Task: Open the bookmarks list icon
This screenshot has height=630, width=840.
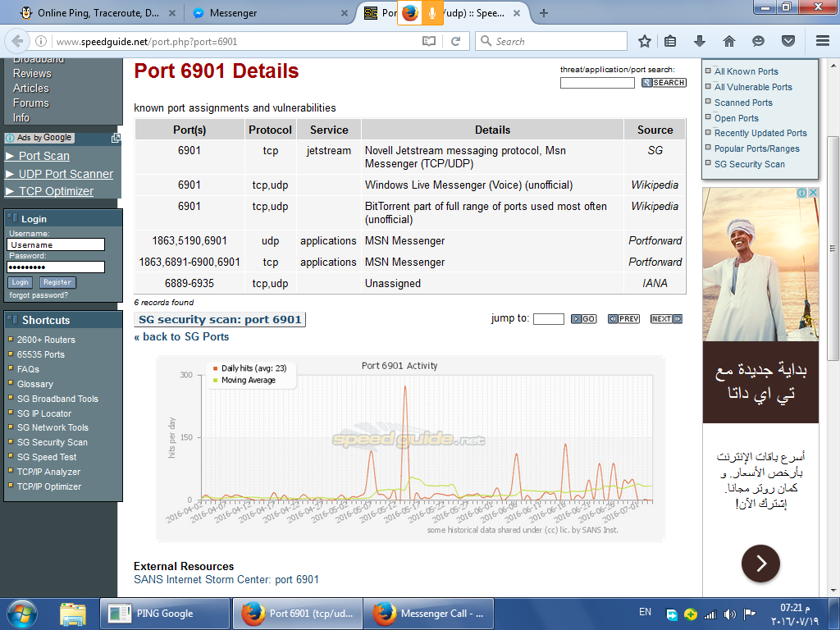Action: [x=670, y=41]
